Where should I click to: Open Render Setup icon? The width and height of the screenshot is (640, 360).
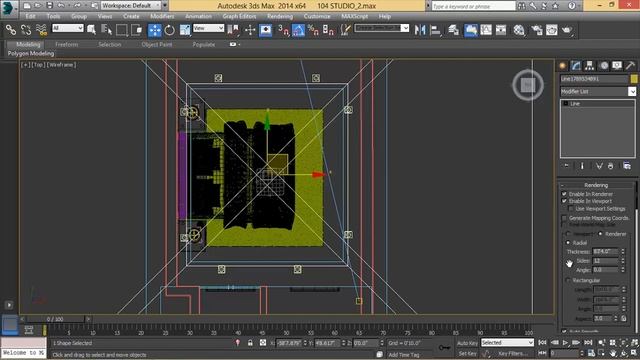tap(536, 30)
